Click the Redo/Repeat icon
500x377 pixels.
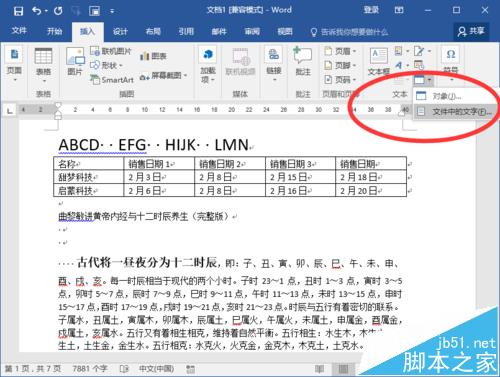(58, 11)
